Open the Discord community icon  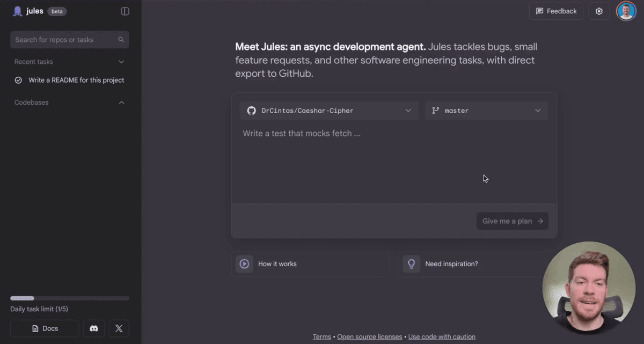(93, 328)
